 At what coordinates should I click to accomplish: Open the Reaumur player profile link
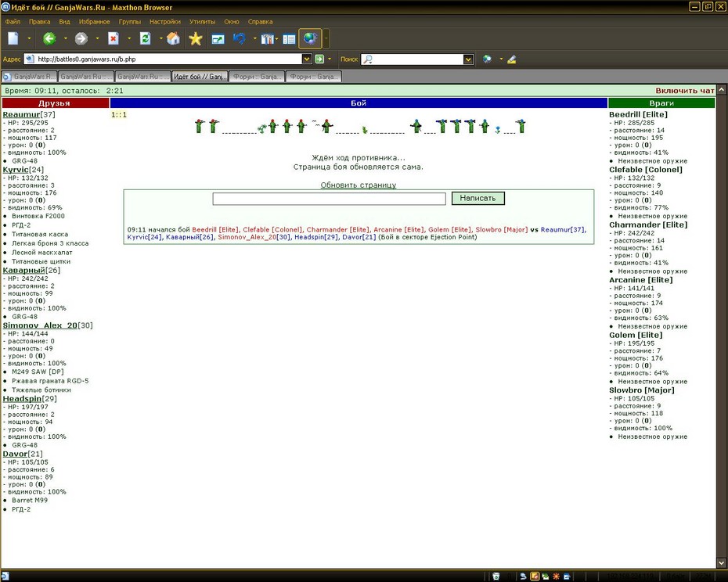pos(21,115)
